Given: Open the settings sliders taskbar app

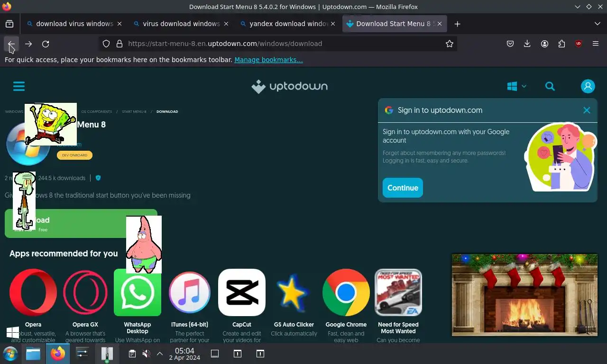Looking at the screenshot, I should pyautogui.click(x=83, y=354).
